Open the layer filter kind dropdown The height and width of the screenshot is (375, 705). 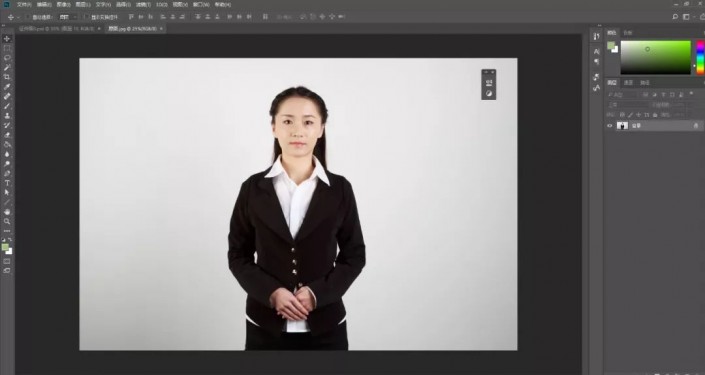[623, 95]
